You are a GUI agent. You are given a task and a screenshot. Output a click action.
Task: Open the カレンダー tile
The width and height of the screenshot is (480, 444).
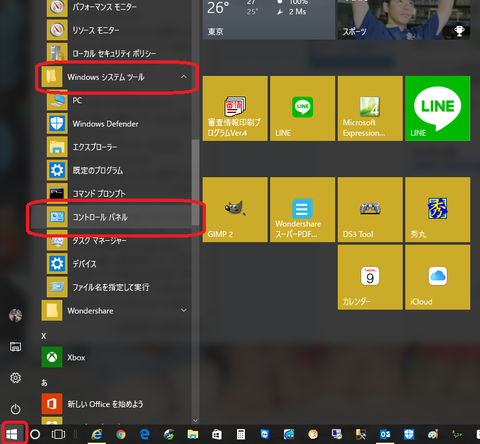[x=370, y=277]
